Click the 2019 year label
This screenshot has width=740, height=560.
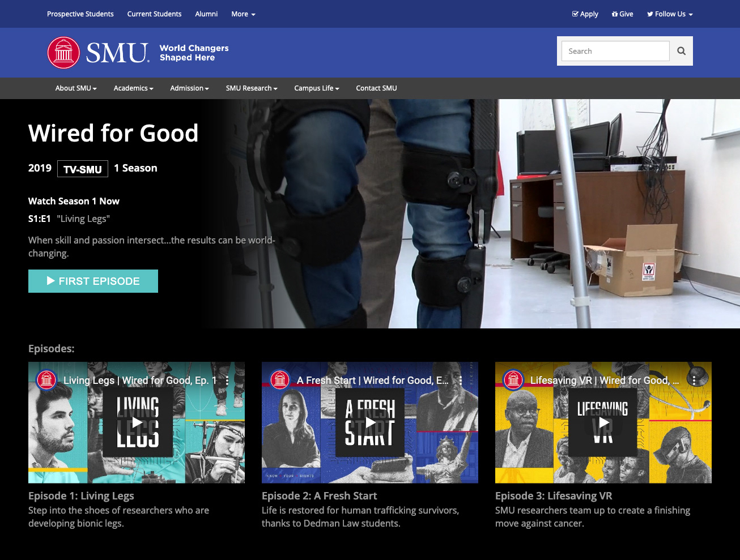[x=40, y=168]
